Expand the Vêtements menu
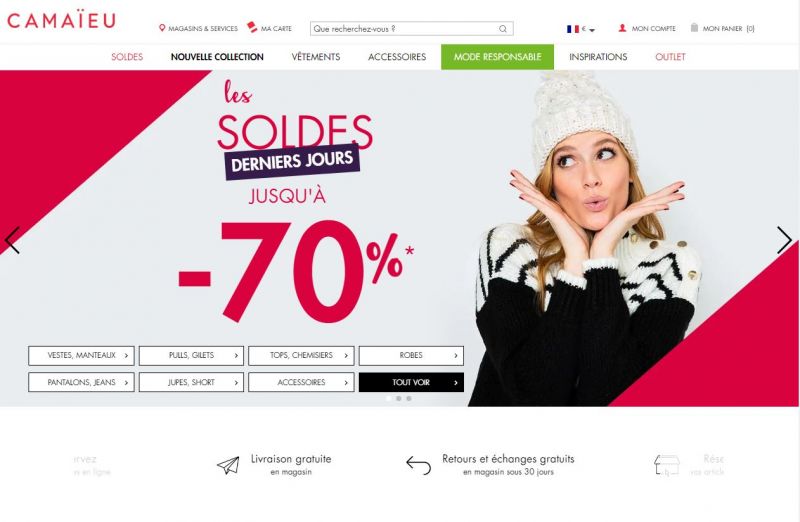Viewport: 800px width, 522px height. tap(316, 57)
